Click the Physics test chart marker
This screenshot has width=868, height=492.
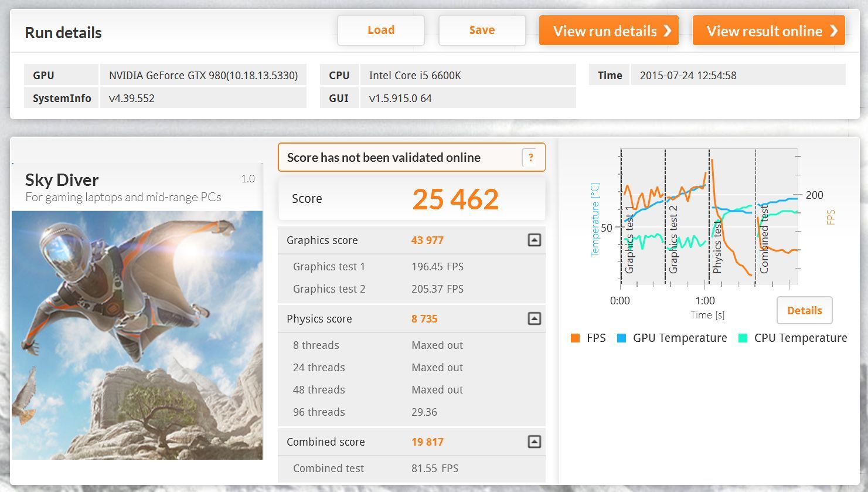coord(717,246)
